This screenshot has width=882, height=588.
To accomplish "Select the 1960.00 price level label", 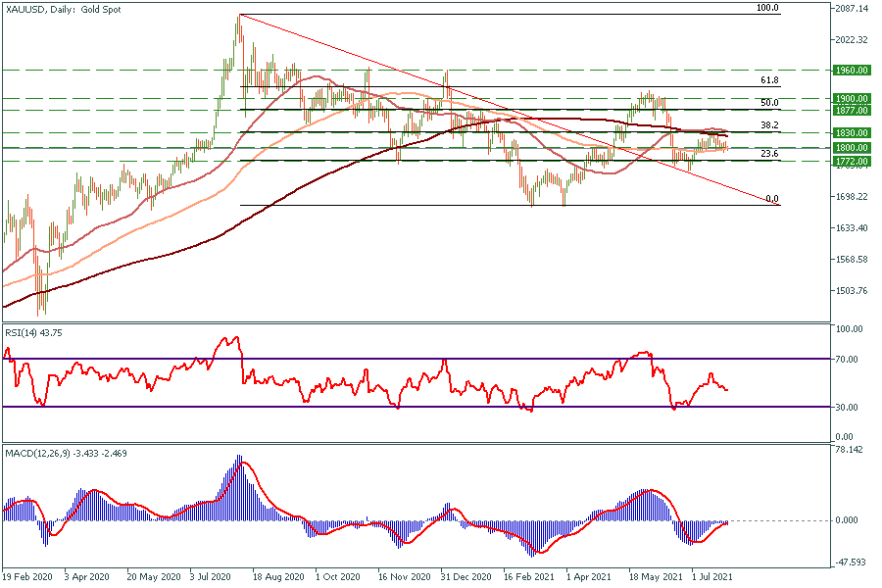I will pyautogui.click(x=855, y=71).
